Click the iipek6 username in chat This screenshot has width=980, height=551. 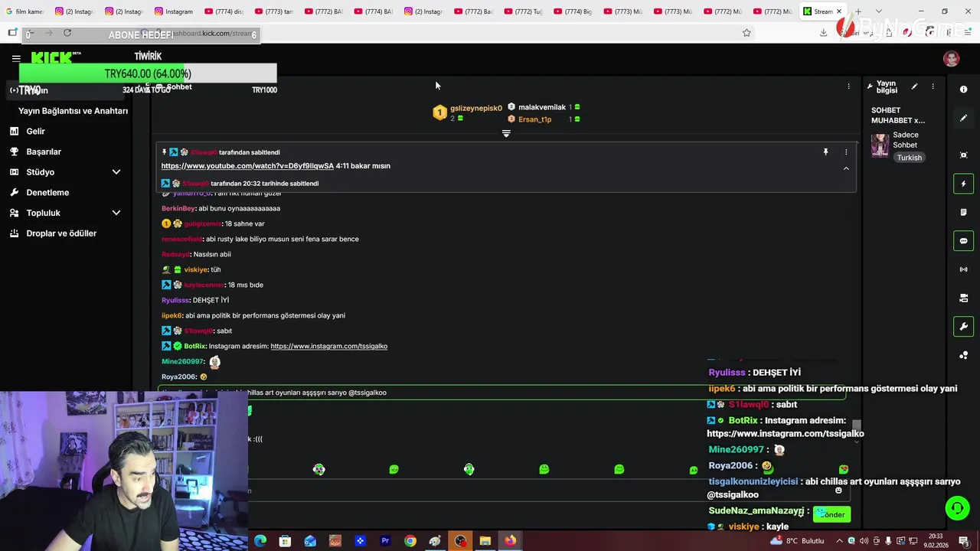tap(171, 315)
